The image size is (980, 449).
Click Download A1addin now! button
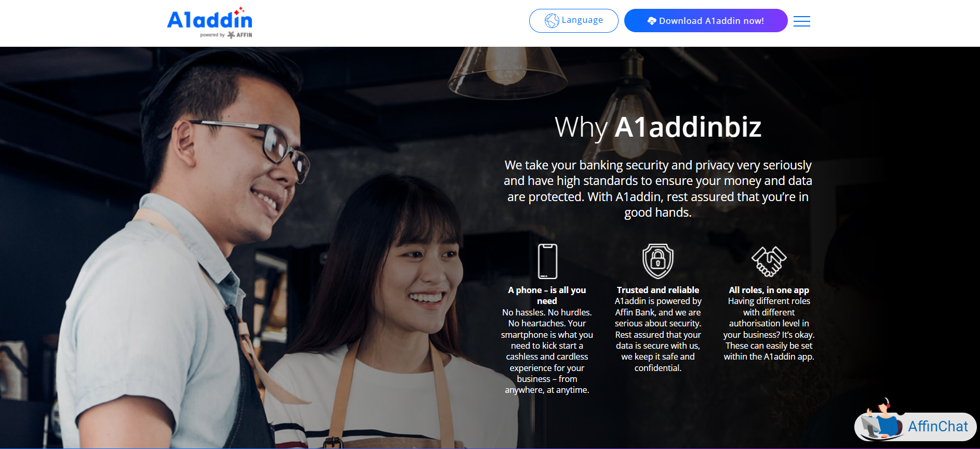coord(706,21)
